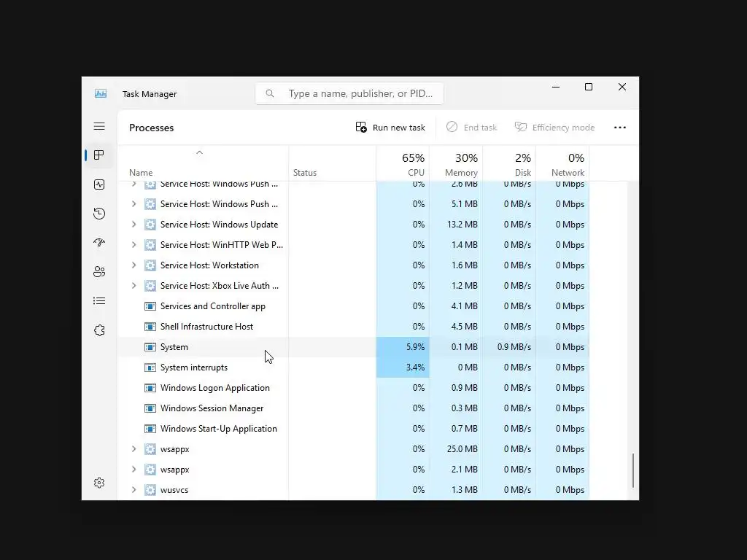
Task: Click the search magnifier icon
Action: point(270,93)
